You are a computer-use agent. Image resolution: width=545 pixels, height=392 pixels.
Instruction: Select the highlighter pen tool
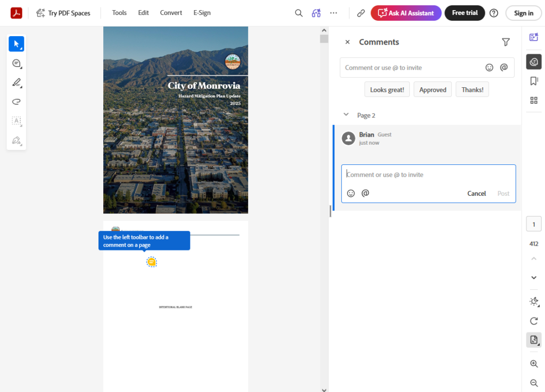coord(16,82)
